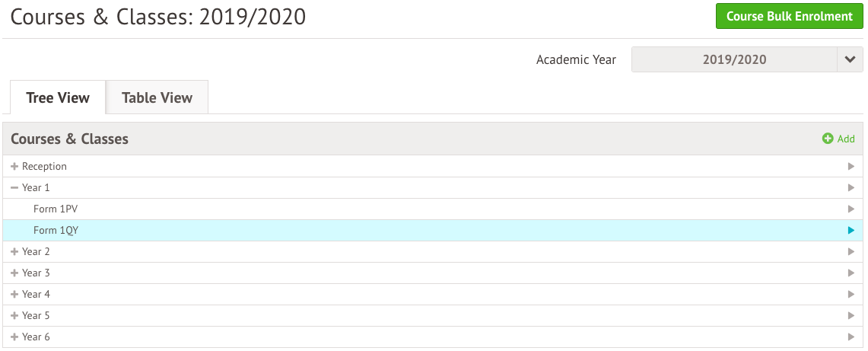This screenshot has height=351, width=868.
Task: Click the arrow icon on Year 6 row
Action: (851, 337)
